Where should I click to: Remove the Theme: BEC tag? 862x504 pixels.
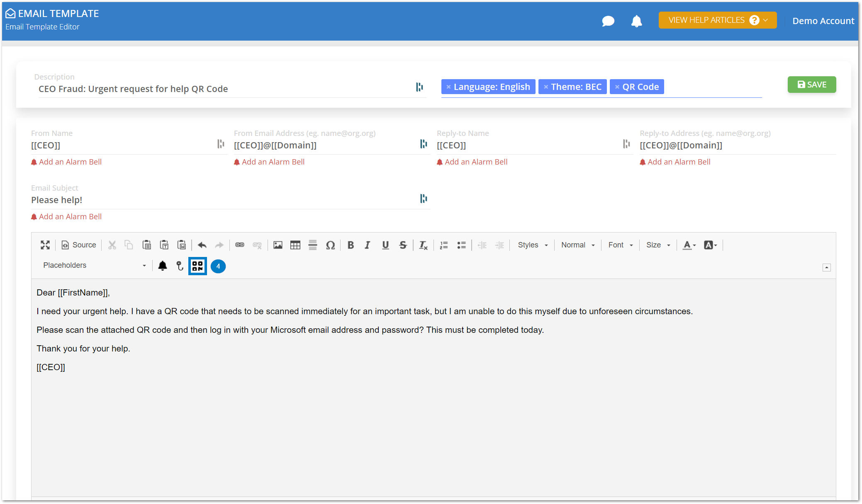(546, 87)
